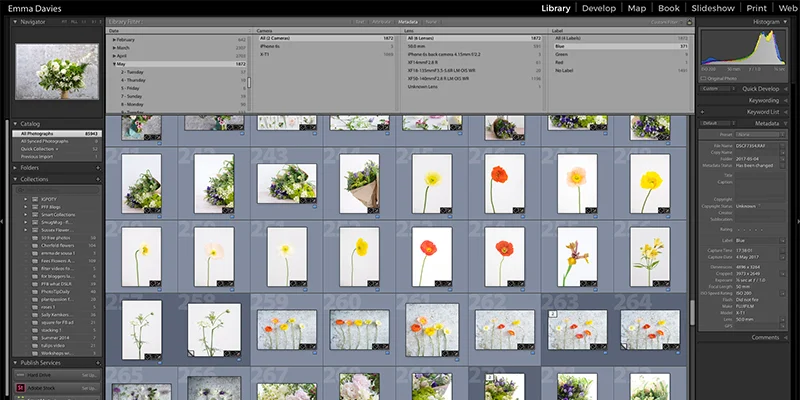The width and height of the screenshot is (800, 400).
Task: Expand the Quick Develop panel
Action: [784, 89]
